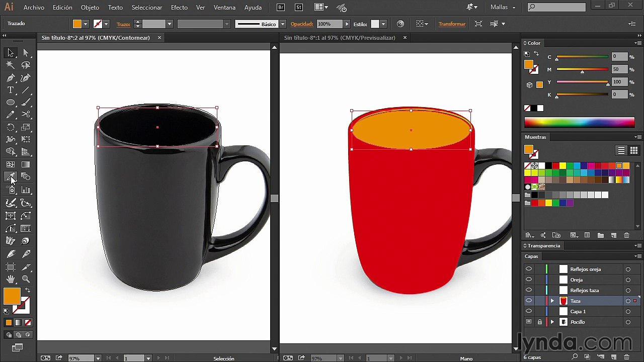644x362 pixels.
Task: Close the Contornear document tab
Action: [159, 38]
